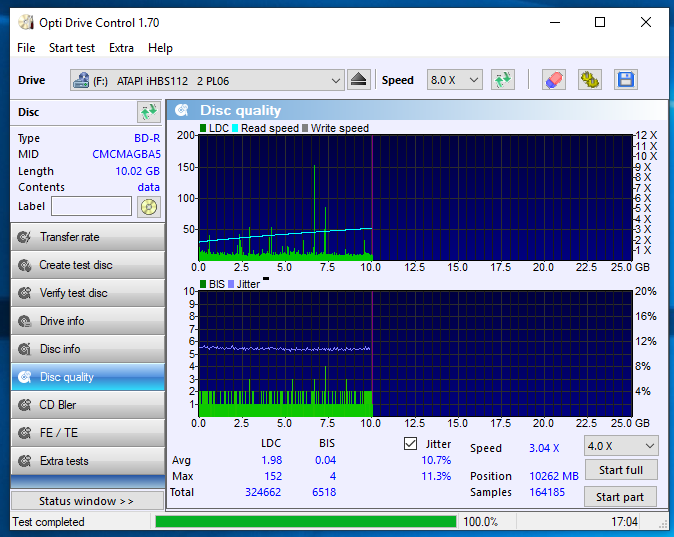Click the CD Bler sidebar icon
This screenshot has width=674, height=537.
25,405
